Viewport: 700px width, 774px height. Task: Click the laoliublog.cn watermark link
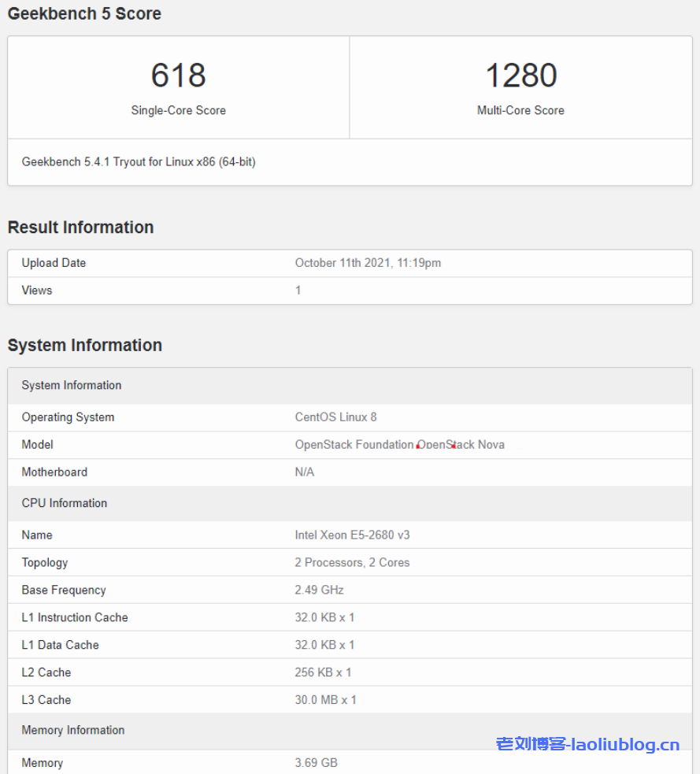pos(587,744)
